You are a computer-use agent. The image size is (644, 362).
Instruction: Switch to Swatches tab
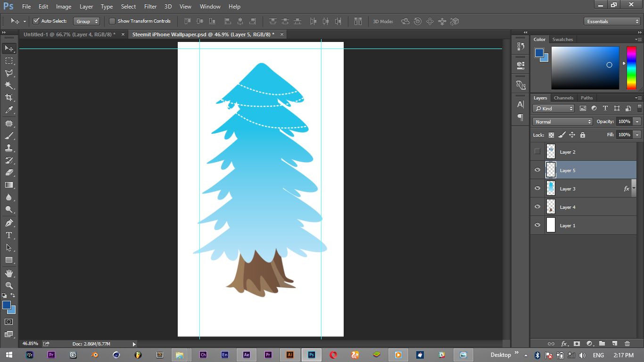[562, 40]
